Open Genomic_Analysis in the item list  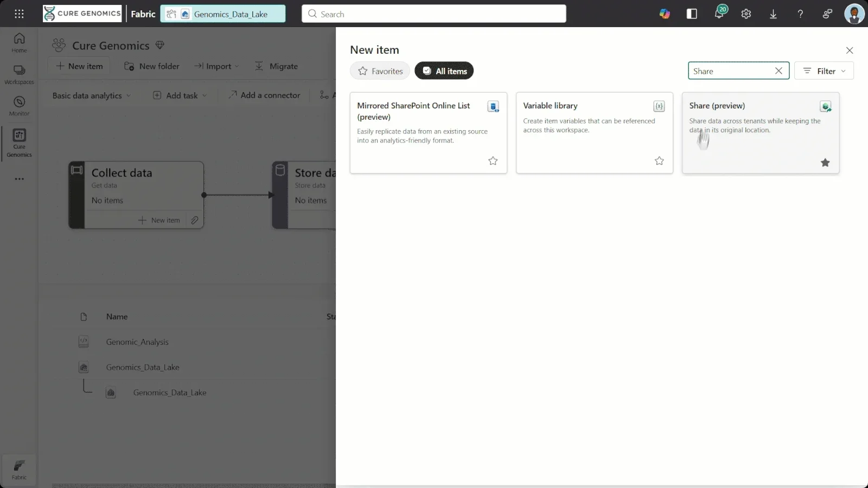click(137, 342)
